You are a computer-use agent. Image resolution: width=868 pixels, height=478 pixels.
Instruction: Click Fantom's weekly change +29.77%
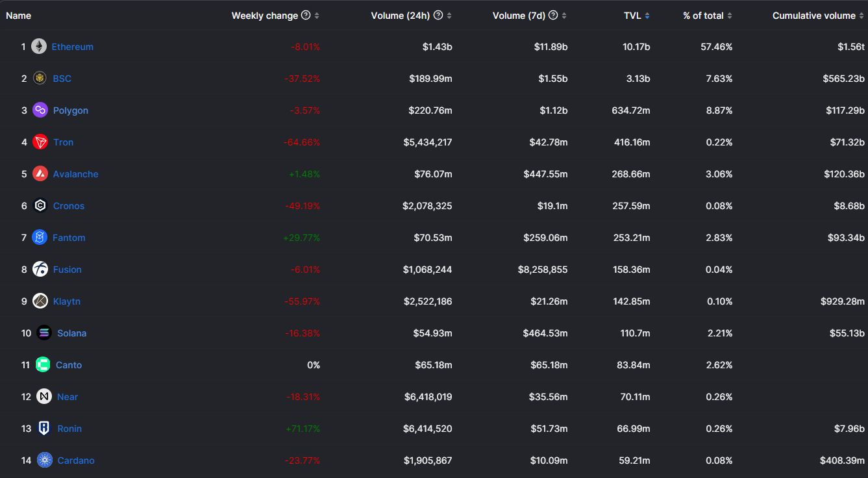click(302, 238)
